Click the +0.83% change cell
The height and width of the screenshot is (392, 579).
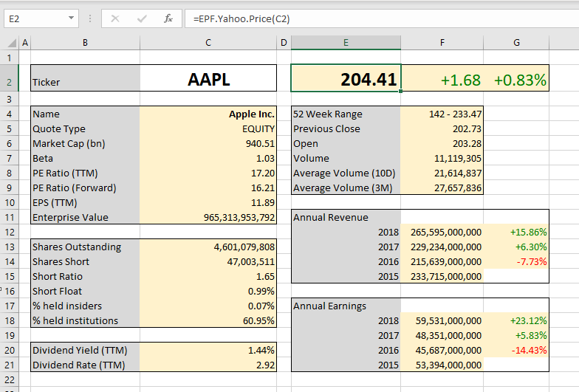tap(516, 78)
